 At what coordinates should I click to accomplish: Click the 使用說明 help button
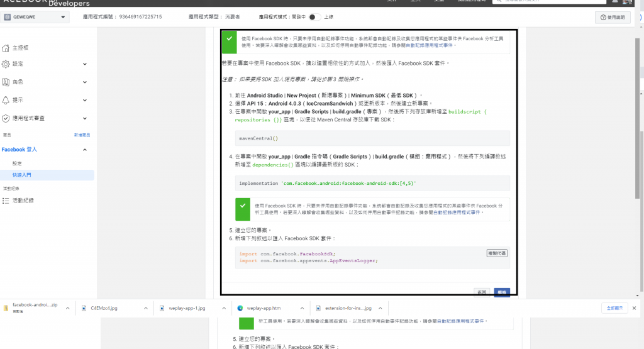(613, 17)
